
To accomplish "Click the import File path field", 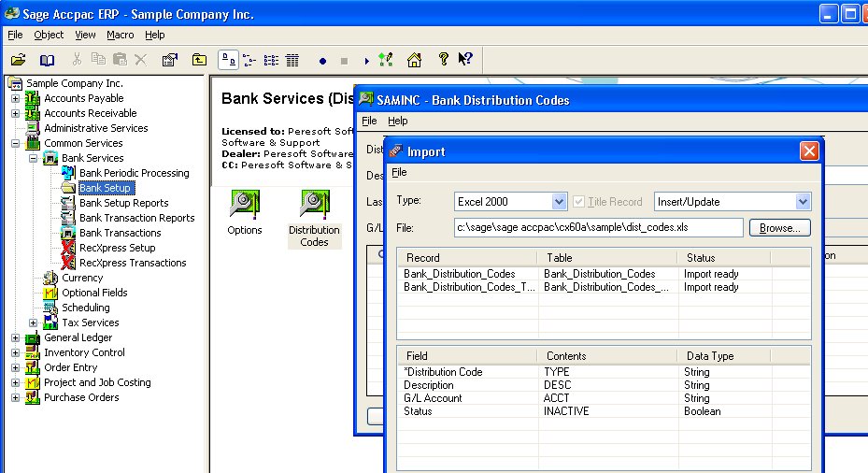I will (x=598, y=228).
